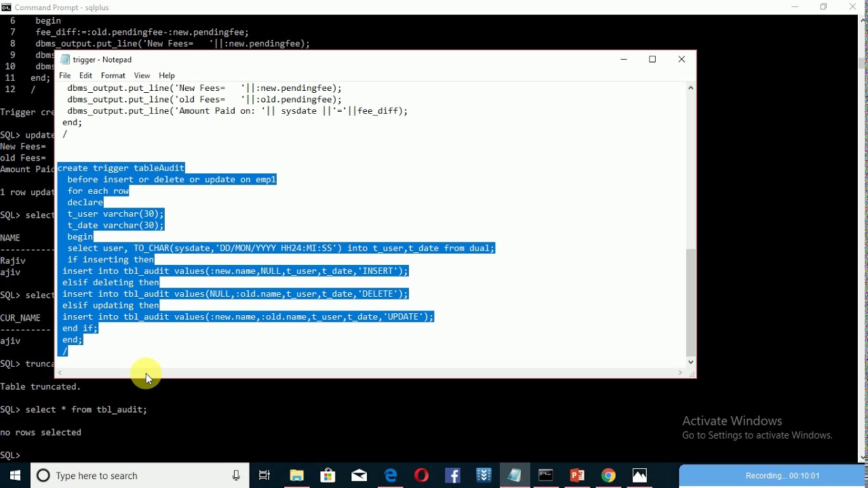The width and height of the screenshot is (868, 488).
Task: Open Mail app from taskbar
Action: [359, 476]
